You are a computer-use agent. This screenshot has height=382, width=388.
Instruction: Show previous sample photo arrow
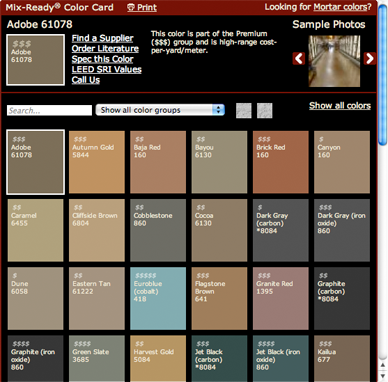[x=299, y=59]
